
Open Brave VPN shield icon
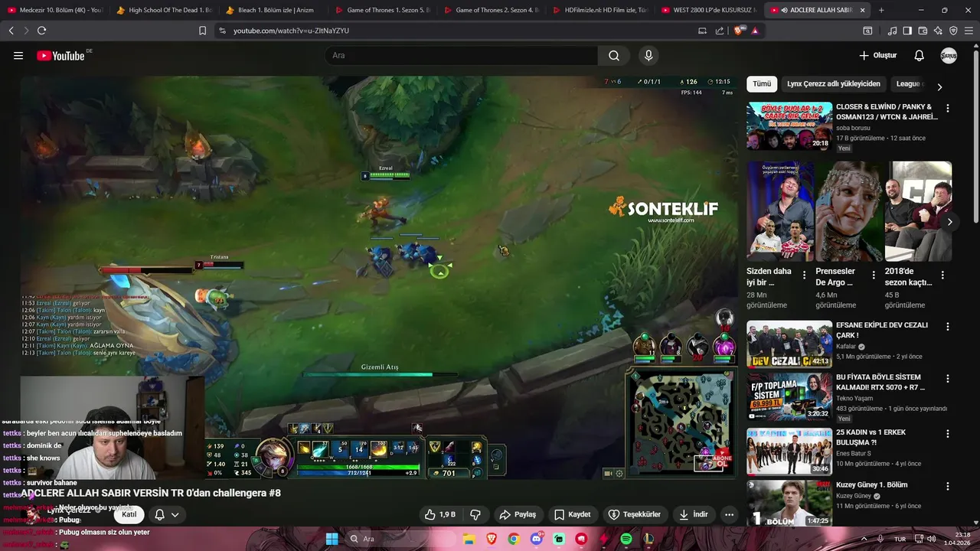point(953,31)
